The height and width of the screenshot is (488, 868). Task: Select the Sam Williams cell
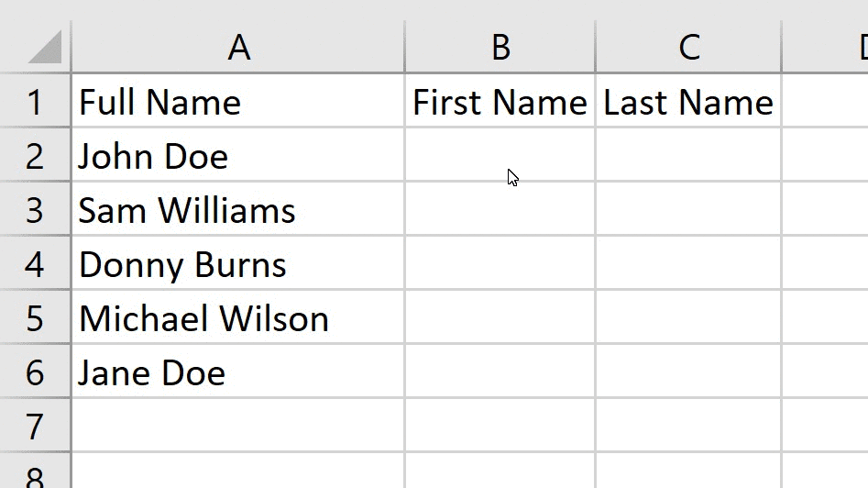238,210
